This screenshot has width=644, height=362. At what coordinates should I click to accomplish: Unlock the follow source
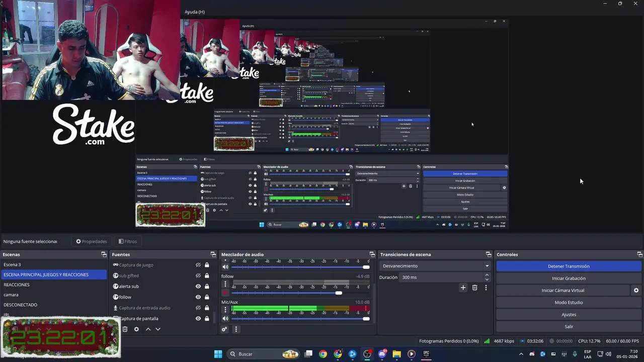coord(207,297)
